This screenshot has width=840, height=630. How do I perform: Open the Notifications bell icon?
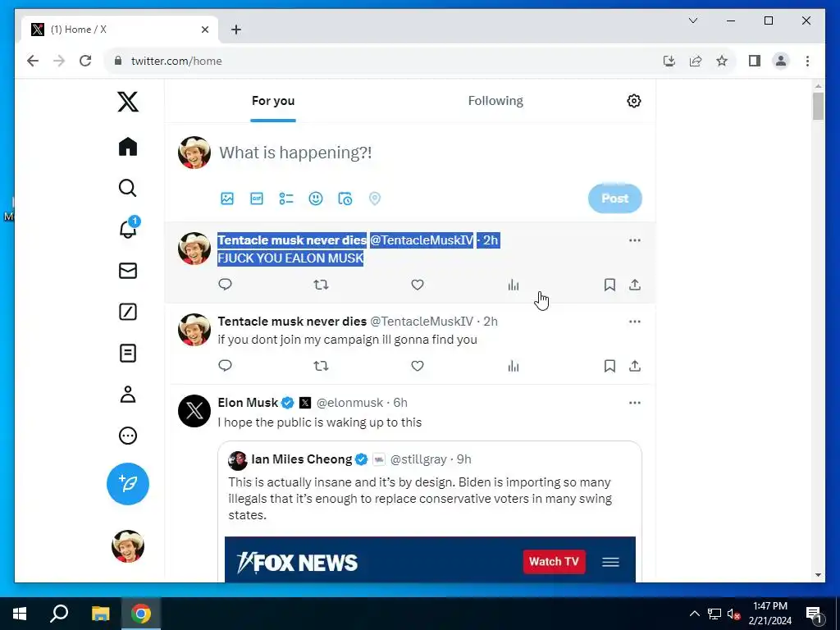[x=128, y=228]
